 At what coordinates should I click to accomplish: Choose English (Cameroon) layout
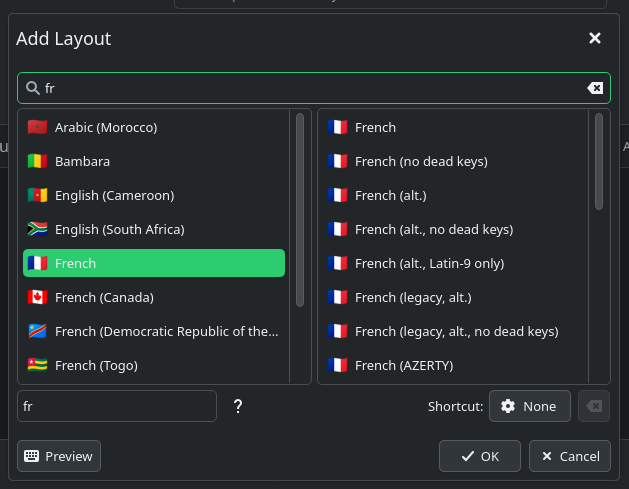pyautogui.click(x=114, y=195)
